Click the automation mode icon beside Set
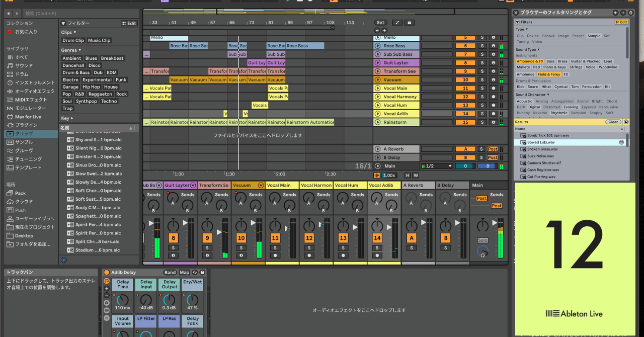This screenshot has height=337, width=644. click(x=396, y=23)
